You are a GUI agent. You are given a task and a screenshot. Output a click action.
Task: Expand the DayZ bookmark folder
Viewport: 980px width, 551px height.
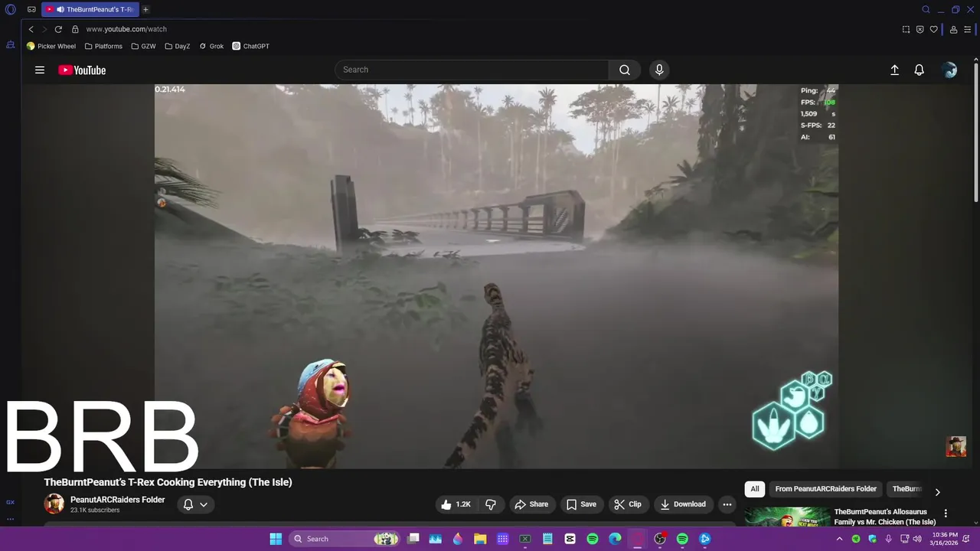(x=178, y=46)
